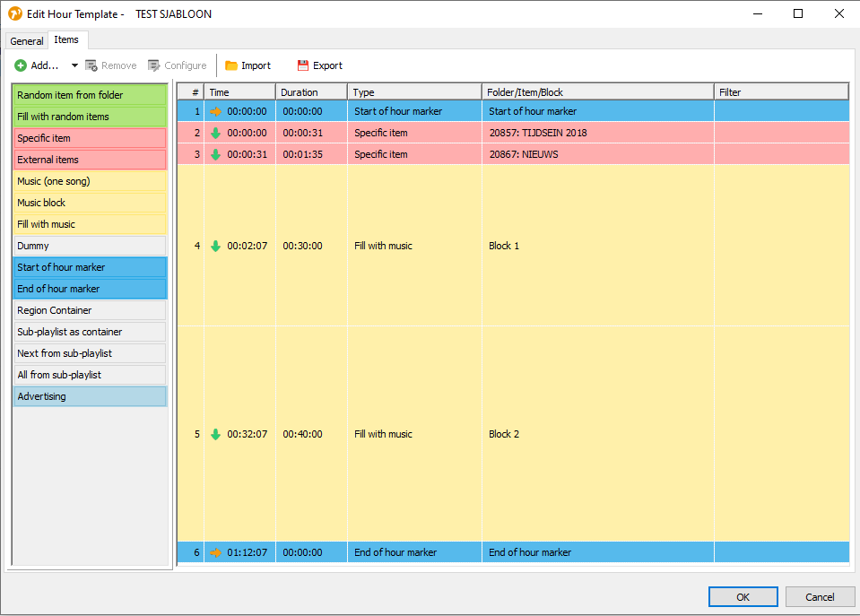Confirm with the OK button
The image size is (860, 616).
pos(743,597)
